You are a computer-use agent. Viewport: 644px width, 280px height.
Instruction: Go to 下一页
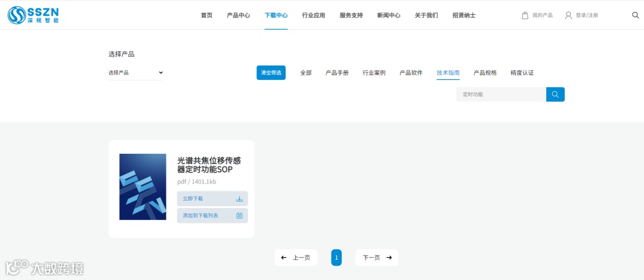tap(377, 258)
